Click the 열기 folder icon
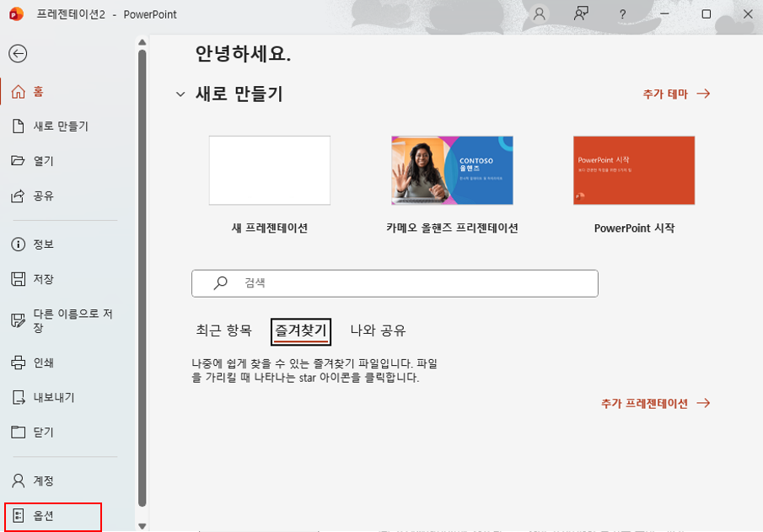Viewport: 763px width, 532px height. tap(18, 161)
